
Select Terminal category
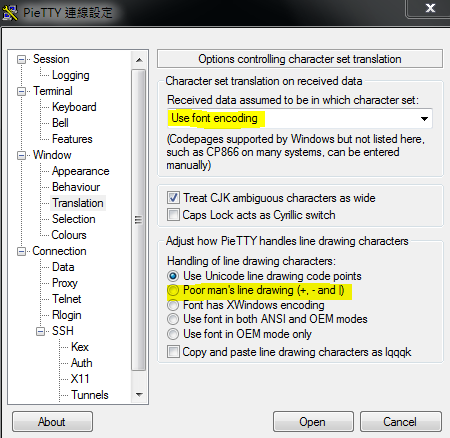tap(53, 91)
